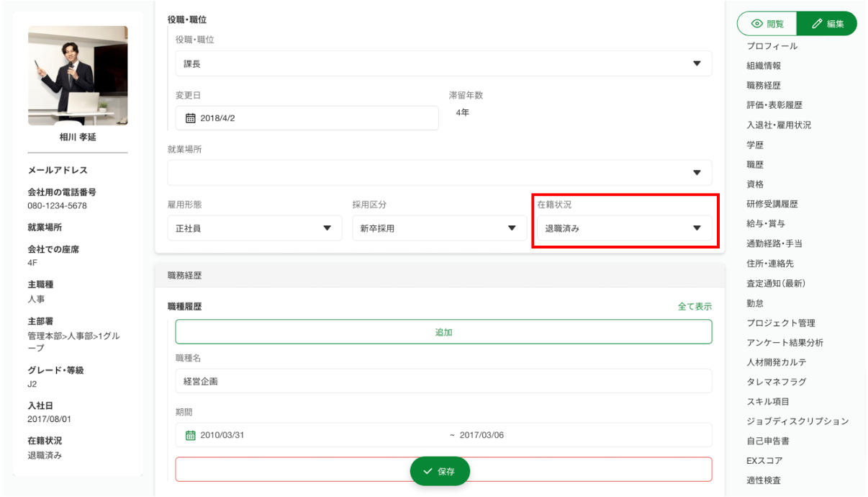Click the green calendar icon beside 2010/03/31
The height and width of the screenshot is (497, 868).
pos(191,435)
